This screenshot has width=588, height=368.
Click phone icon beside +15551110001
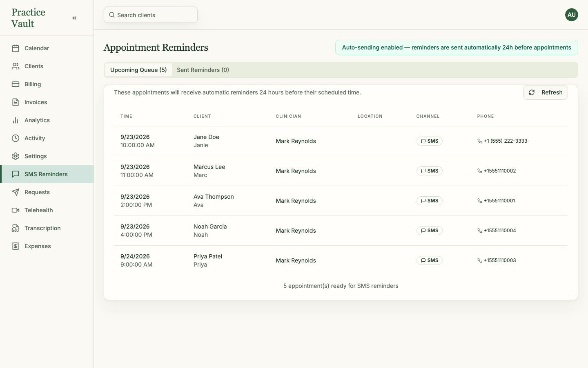tap(480, 201)
